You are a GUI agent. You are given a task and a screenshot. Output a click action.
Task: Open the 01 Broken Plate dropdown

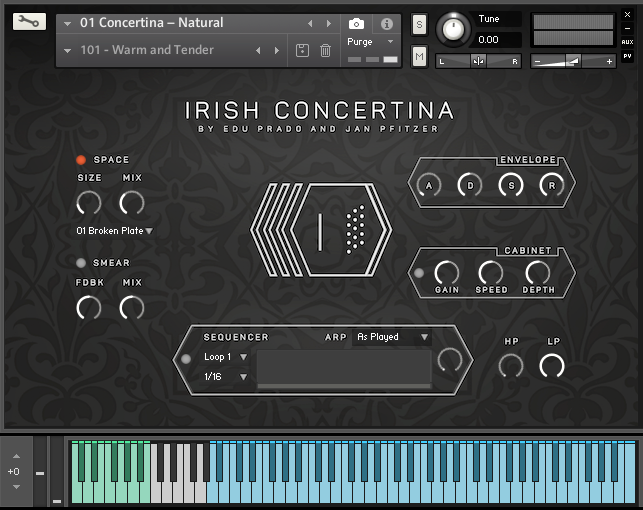click(x=114, y=231)
